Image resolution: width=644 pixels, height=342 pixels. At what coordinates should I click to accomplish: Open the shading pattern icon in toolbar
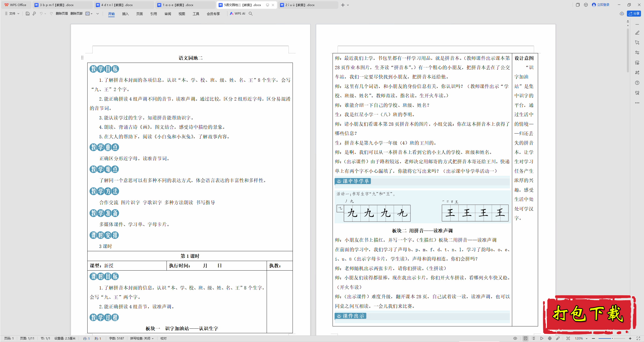click(87, 14)
